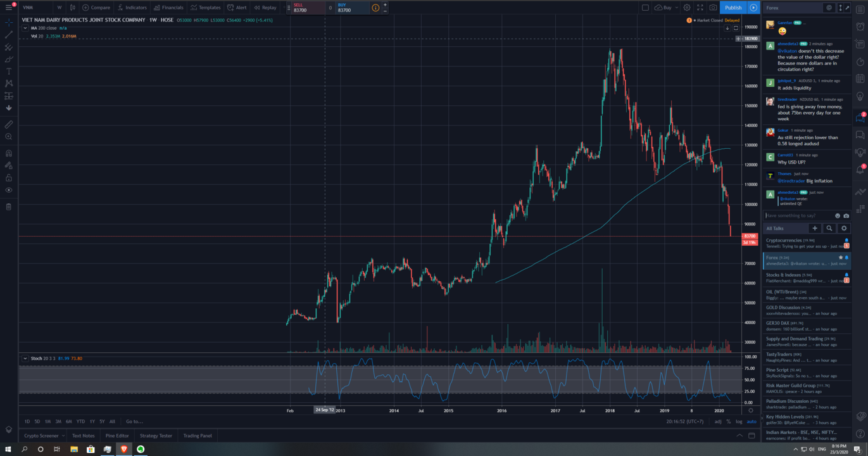The height and width of the screenshot is (456, 868).
Task: Select the pitchfork drawing tool
Action: pyautogui.click(x=9, y=47)
